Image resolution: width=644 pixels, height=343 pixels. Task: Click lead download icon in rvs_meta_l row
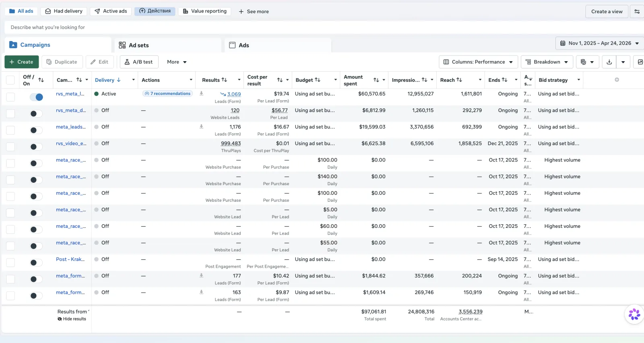pos(201,93)
